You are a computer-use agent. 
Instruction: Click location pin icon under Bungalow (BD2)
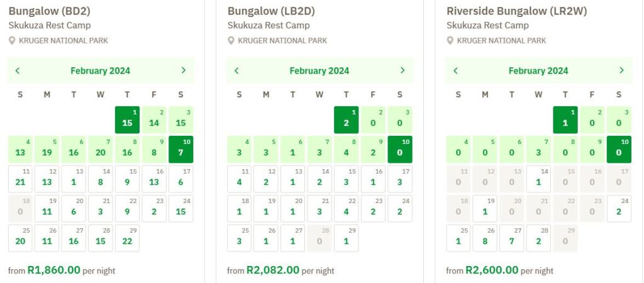tap(12, 40)
